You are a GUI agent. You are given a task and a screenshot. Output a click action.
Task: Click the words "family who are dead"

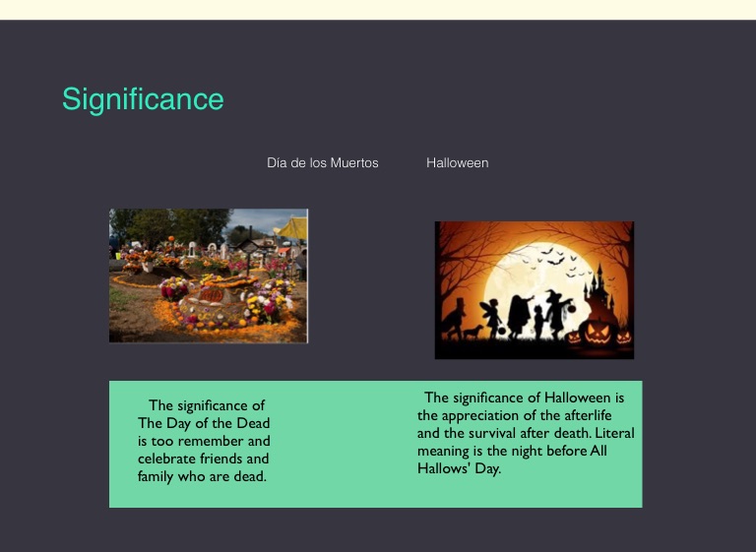pos(202,476)
